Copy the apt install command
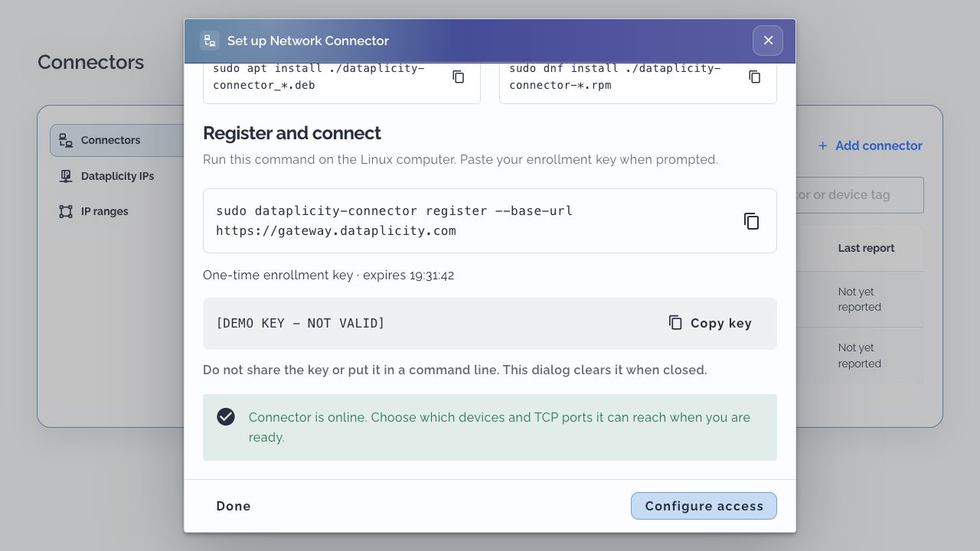Screen dimensions: 980x551 tap(458, 77)
